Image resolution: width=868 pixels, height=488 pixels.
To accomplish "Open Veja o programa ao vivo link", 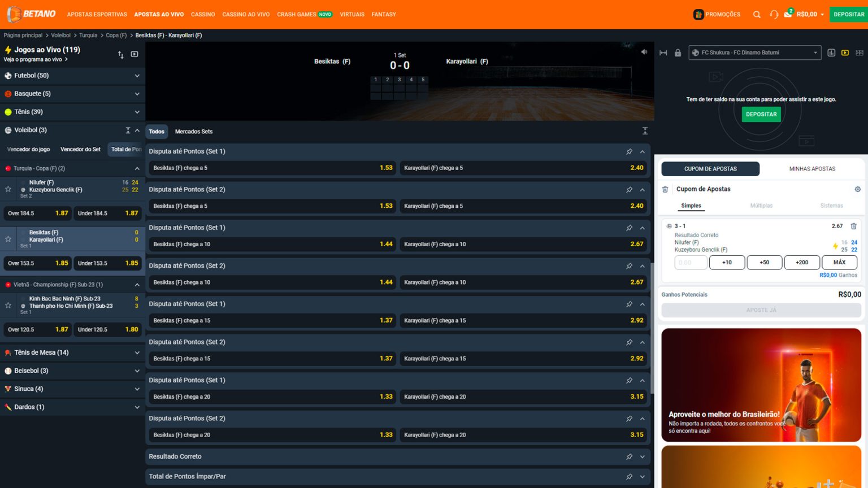I will pyautogui.click(x=35, y=59).
